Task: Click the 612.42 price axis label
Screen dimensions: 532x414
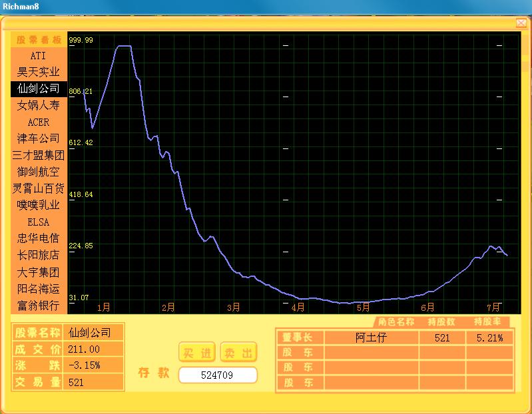Action: (x=81, y=142)
